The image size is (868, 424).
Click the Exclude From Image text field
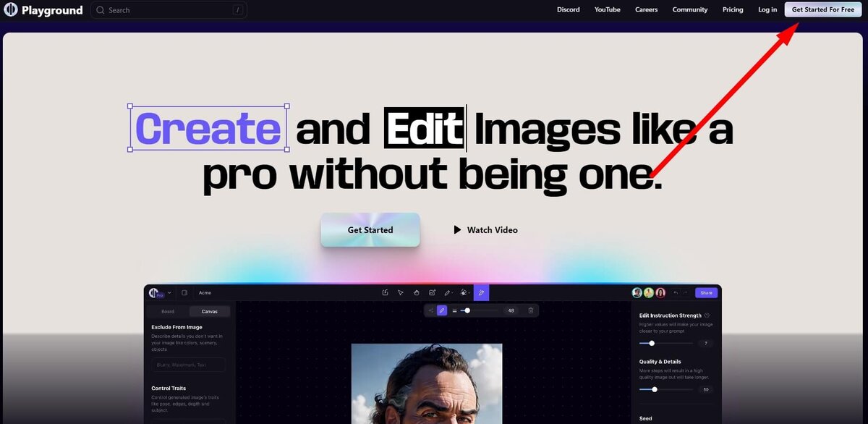188,365
